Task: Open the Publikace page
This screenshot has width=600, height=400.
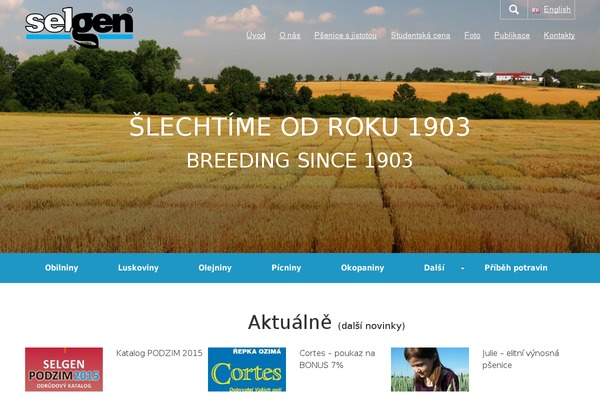Action: tap(512, 35)
